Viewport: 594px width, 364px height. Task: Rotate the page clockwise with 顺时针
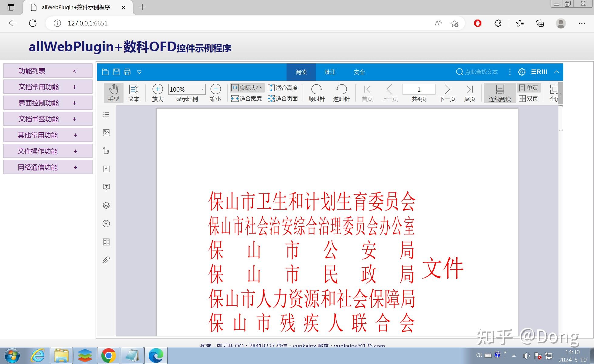(317, 93)
